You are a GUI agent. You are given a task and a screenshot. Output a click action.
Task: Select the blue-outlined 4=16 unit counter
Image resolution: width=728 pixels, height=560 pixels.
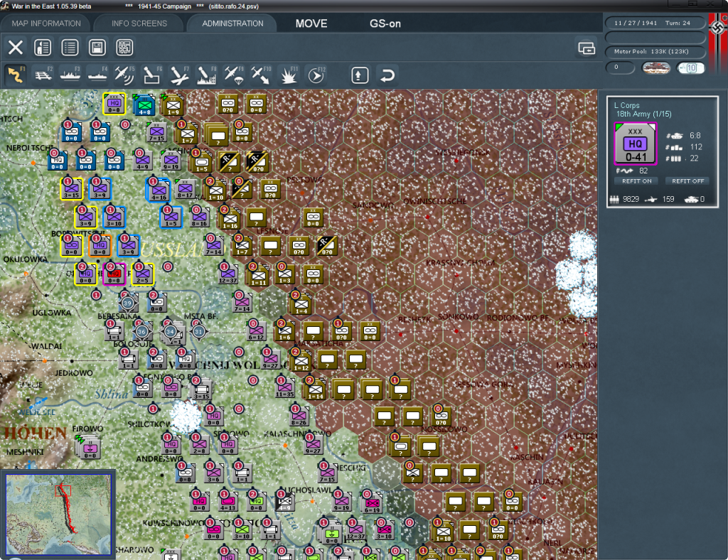point(158,190)
